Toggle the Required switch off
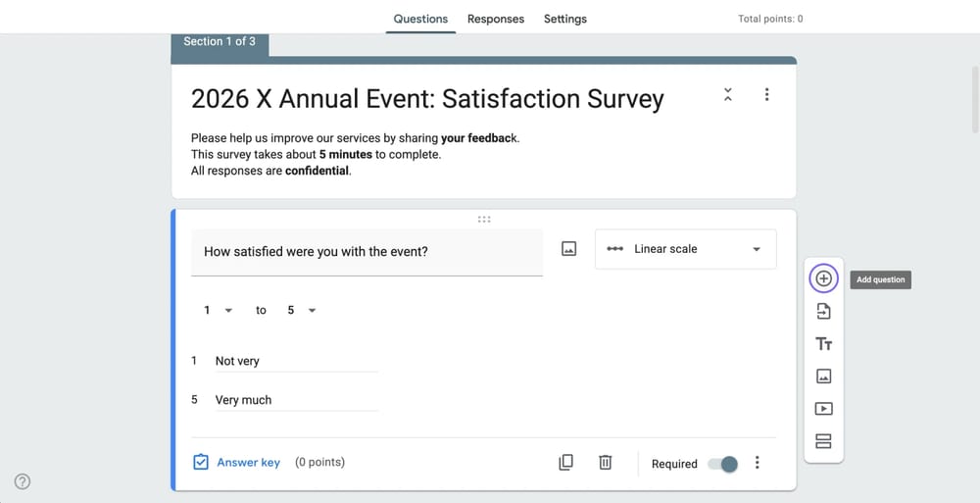 pos(723,464)
